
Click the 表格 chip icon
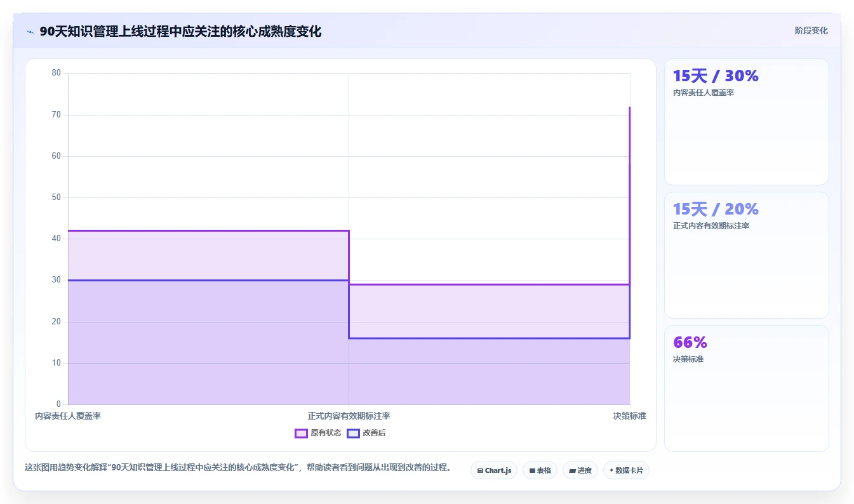(x=532, y=471)
